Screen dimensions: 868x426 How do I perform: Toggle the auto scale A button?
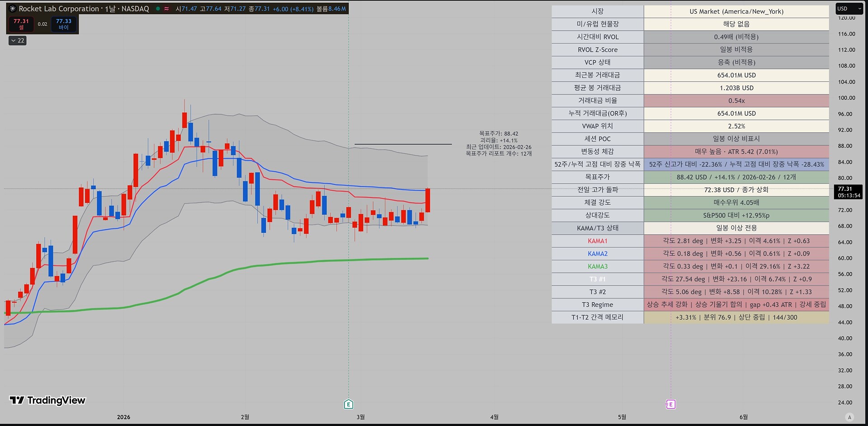[x=849, y=417]
